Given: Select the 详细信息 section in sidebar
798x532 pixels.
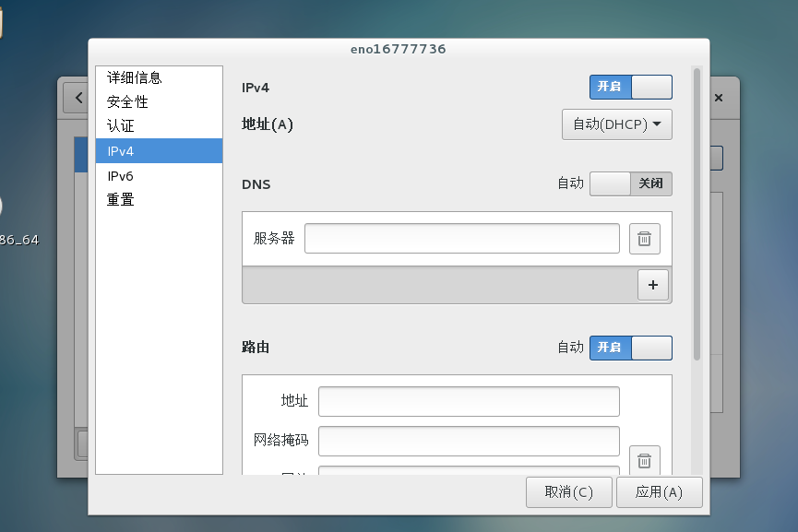Looking at the screenshot, I should [x=159, y=77].
